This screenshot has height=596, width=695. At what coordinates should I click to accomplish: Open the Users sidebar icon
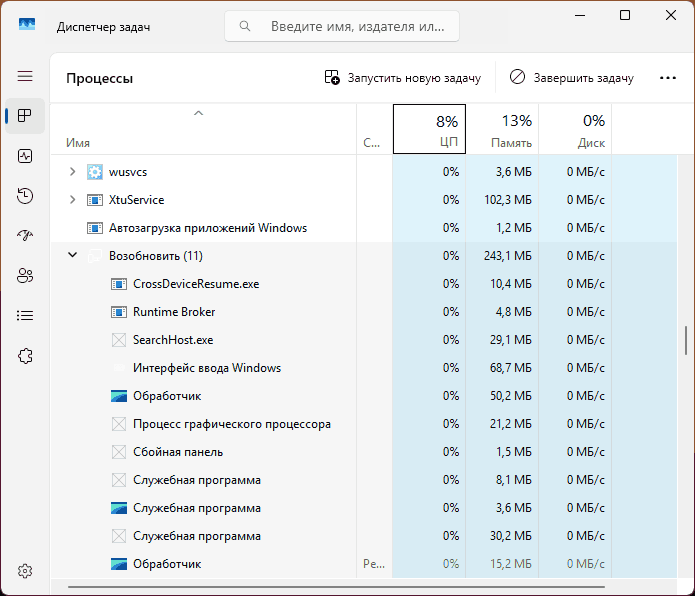pos(25,276)
